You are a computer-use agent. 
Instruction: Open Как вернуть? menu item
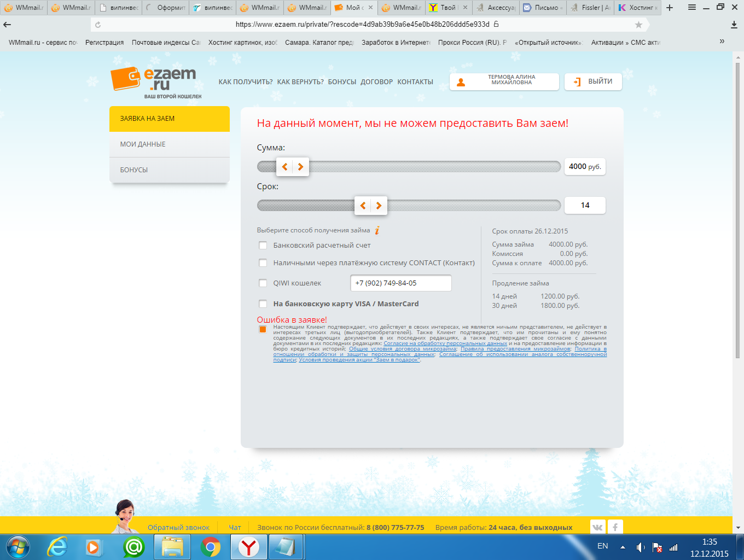click(x=300, y=82)
